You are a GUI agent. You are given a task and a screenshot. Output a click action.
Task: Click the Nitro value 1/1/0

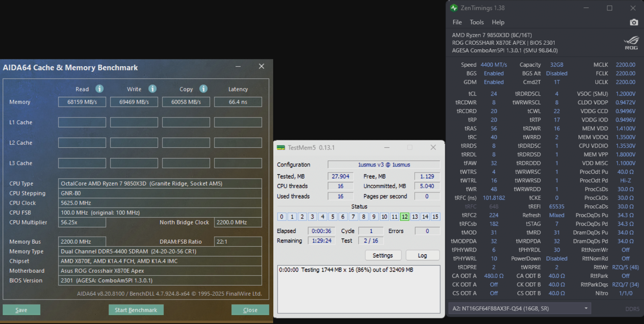click(626, 293)
